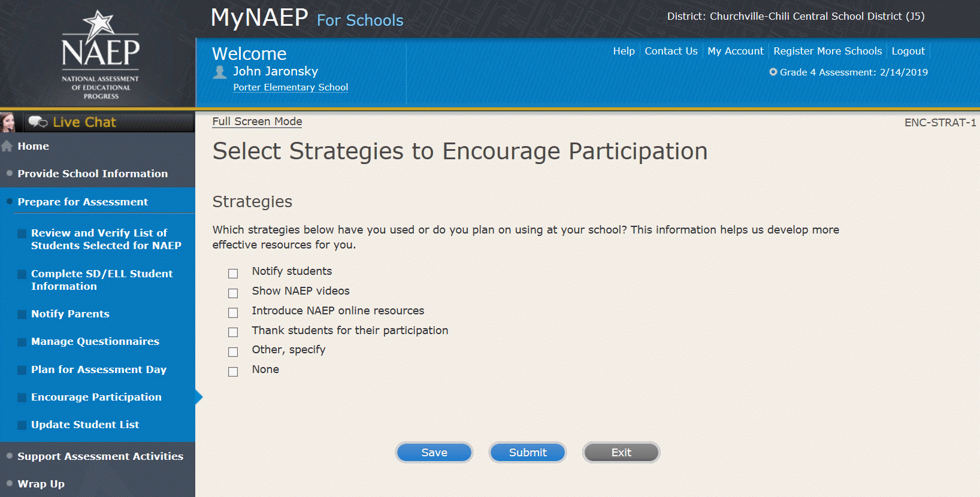Click square icon beside Notify Parents
The image size is (980, 497).
pos(22,314)
